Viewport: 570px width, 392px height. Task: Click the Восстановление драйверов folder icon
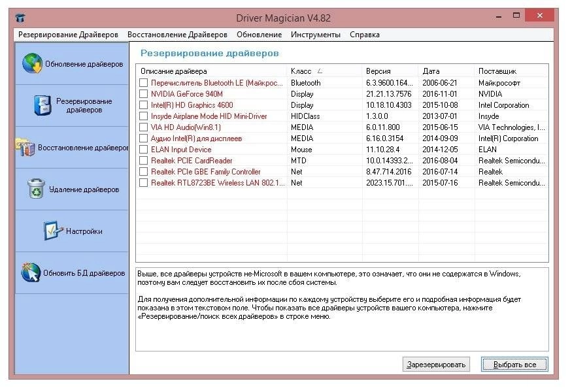[x=25, y=147]
